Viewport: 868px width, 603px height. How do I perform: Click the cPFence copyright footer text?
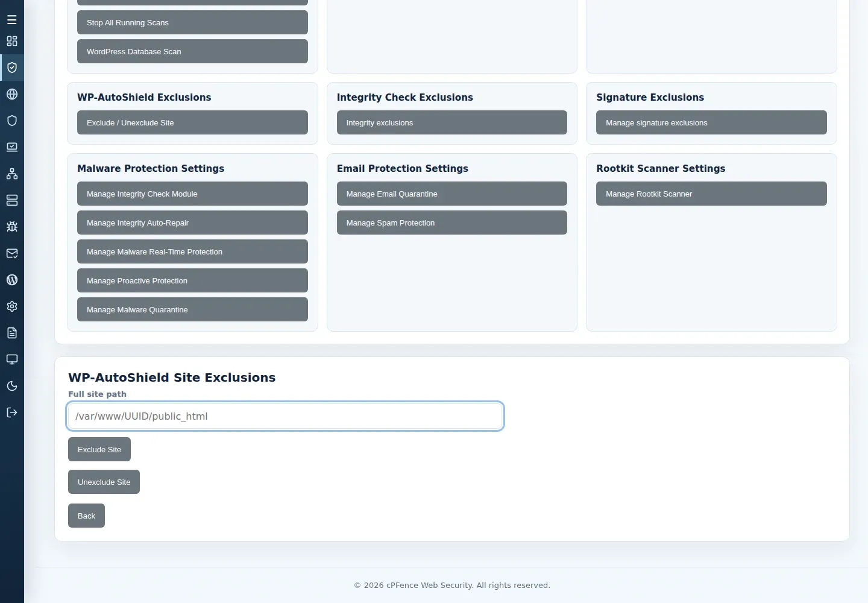(x=452, y=585)
